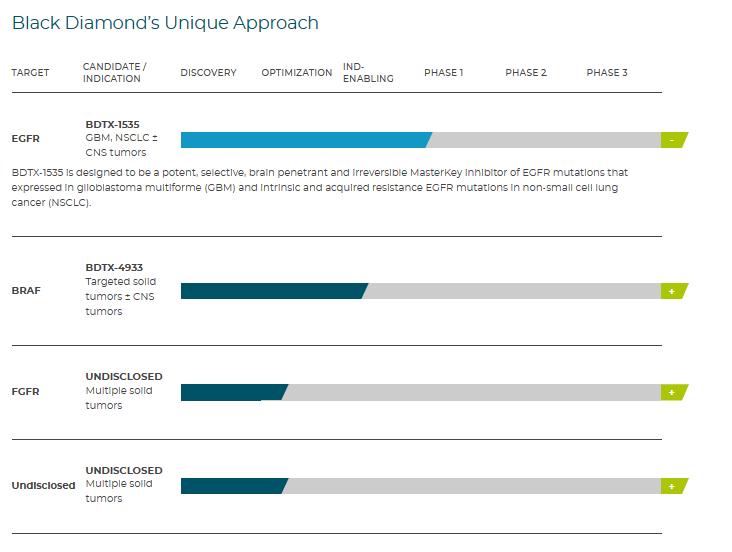The width and height of the screenshot is (732, 552).
Task: Click the FGFR target label
Action: tap(25, 391)
